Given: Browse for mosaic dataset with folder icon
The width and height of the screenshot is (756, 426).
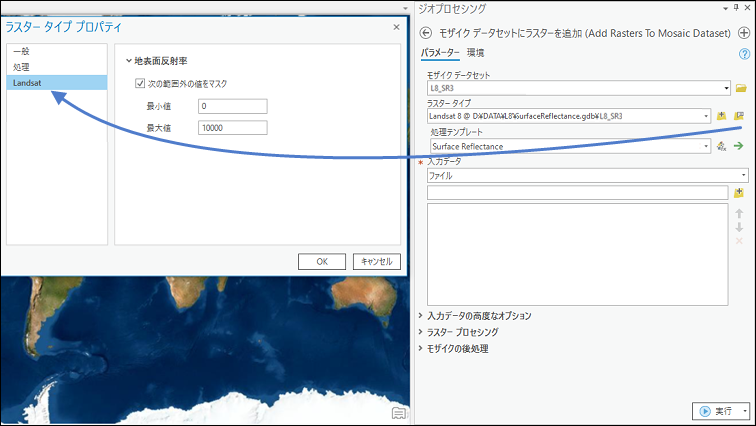Looking at the screenshot, I should pyautogui.click(x=740, y=88).
